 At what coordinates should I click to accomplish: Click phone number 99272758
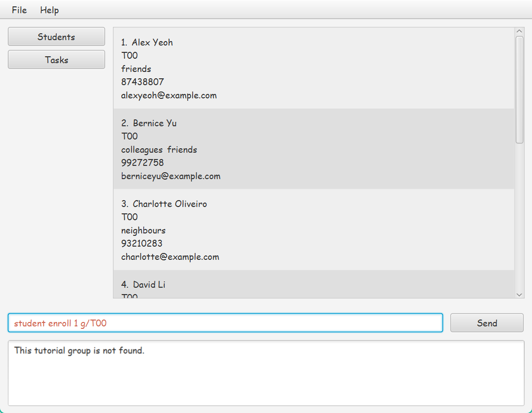[x=142, y=162]
